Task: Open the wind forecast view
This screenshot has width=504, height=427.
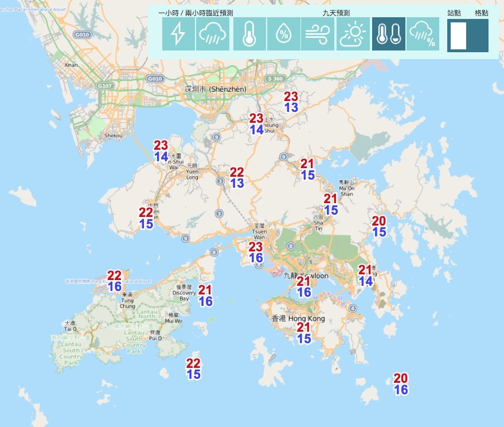Action: (319, 34)
